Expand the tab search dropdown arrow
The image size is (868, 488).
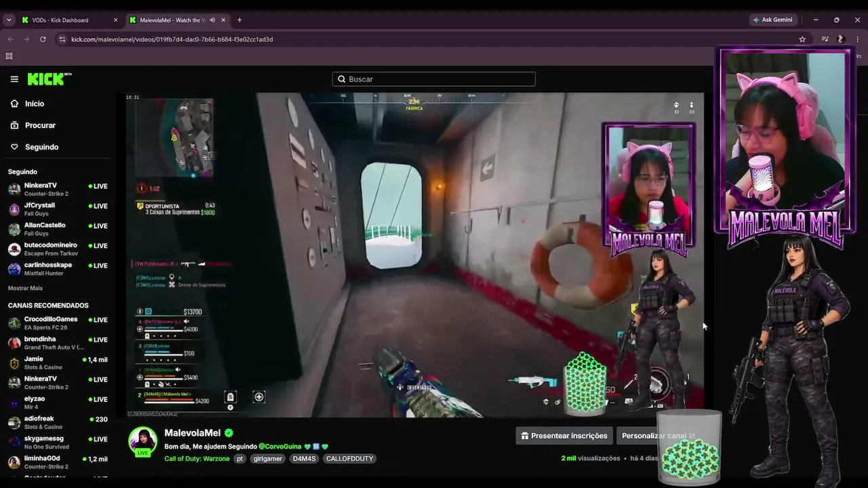pos(9,20)
